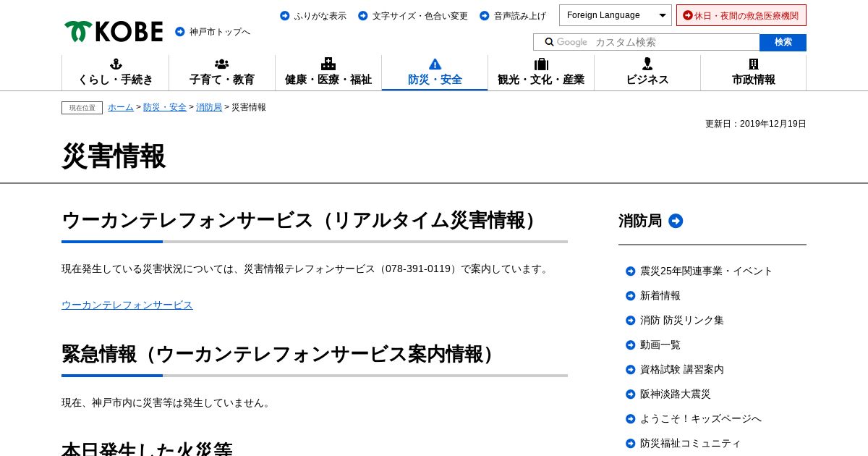Open 新着情報 sidebar link
Screen dimensions: 868x456
[660, 295]
